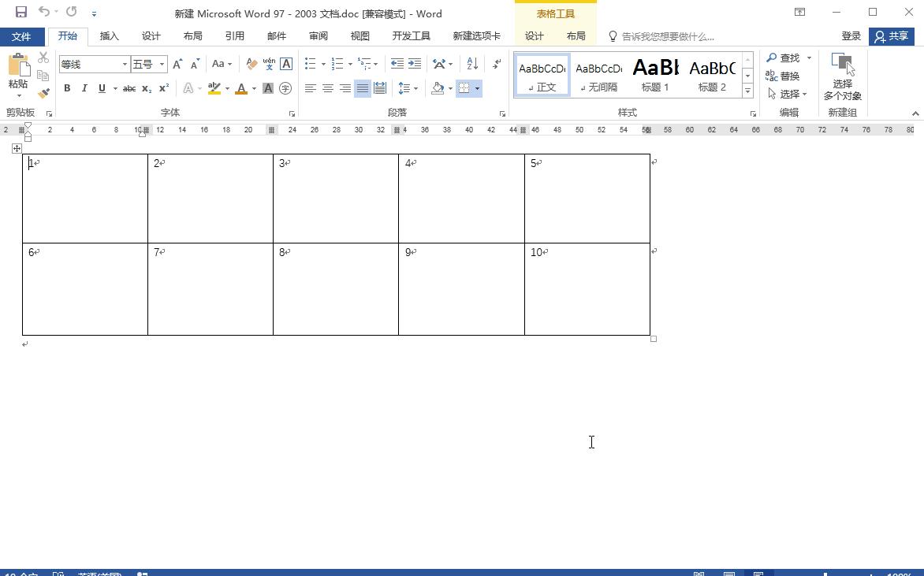Click 登录 sign in link
Screen dimensions: 924x576
click(851, 36)
